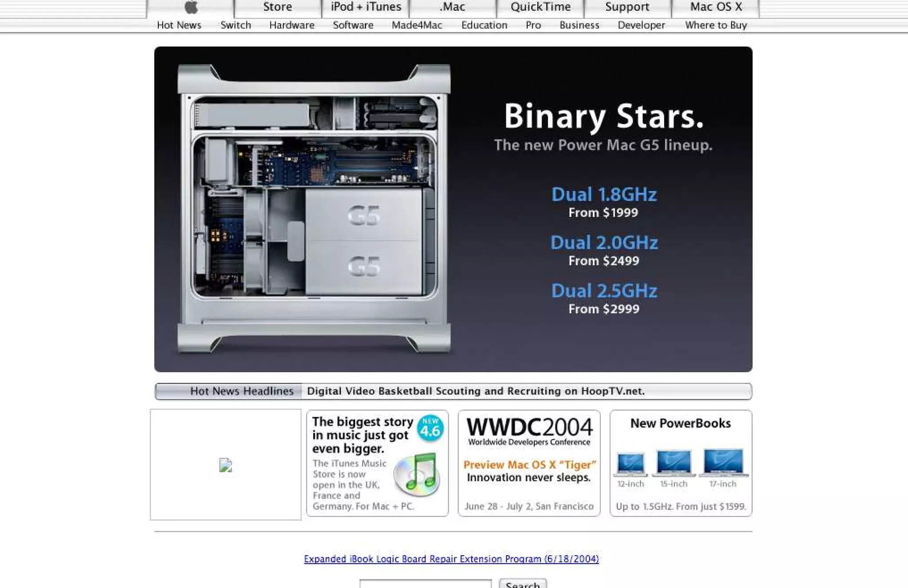Open the Store tab
The image size is (908, 588).
coord(278,7)
